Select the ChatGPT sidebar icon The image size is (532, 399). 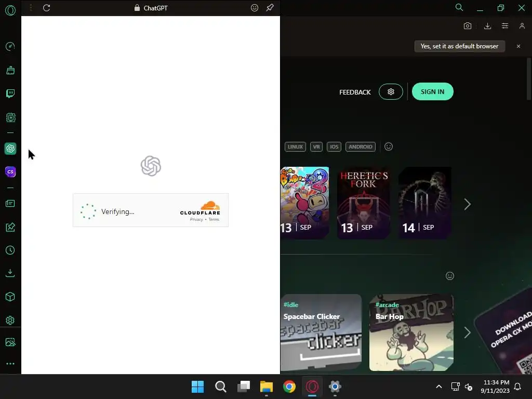[10, 149]
